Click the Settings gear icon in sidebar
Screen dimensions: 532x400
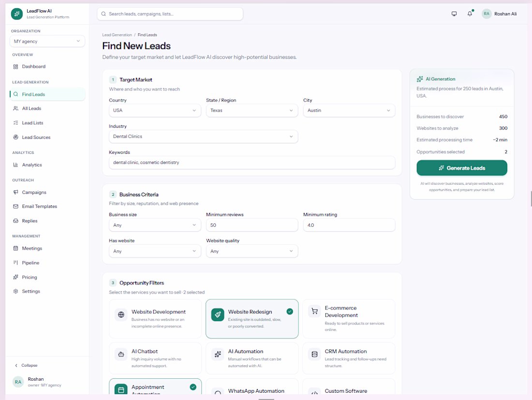[x=15, y=291]
